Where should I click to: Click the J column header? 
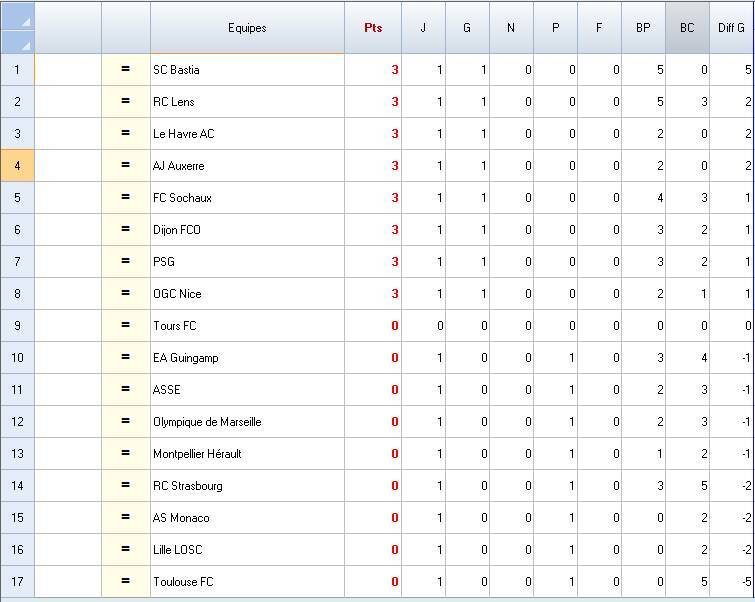423,28
